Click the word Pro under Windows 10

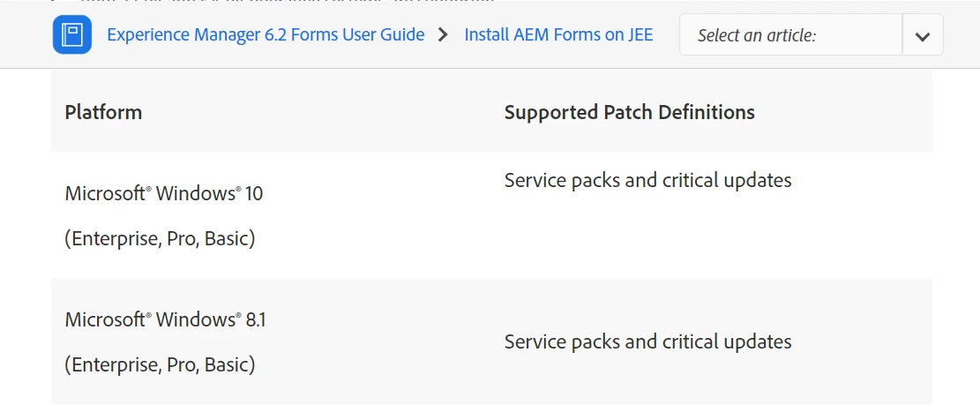click(182, 239)
